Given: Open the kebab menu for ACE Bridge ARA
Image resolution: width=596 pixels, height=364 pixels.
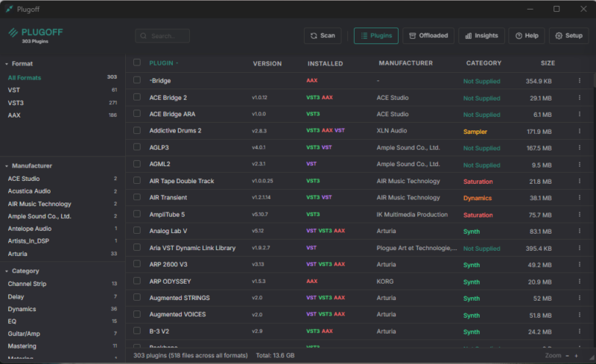Looking at the screenshot, I should 580,114.
